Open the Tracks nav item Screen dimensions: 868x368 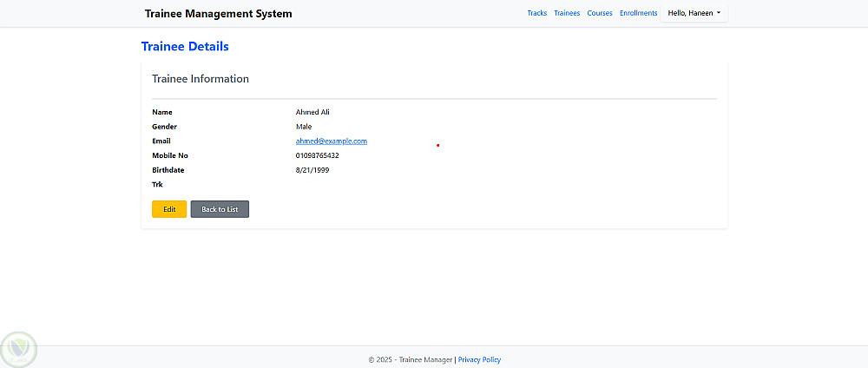coord(537,13)
